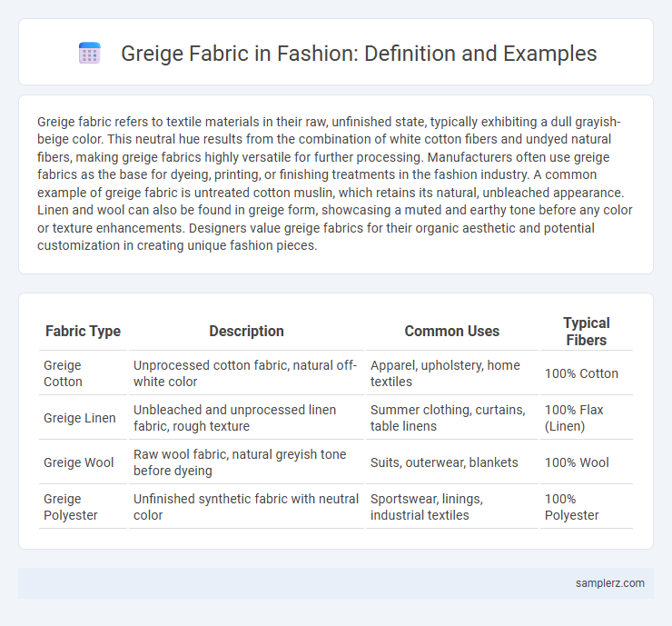This screenshot has width=672, height=626.
Task: Click 'Raw wool fabric, natural greyish tone' cell
Action: tap(246, 462)
